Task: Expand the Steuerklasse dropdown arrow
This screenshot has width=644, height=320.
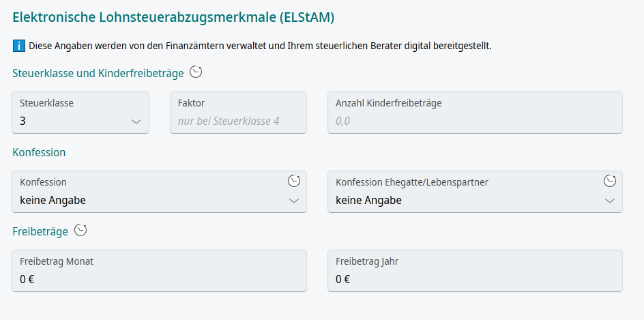Action: coord(136,121)
